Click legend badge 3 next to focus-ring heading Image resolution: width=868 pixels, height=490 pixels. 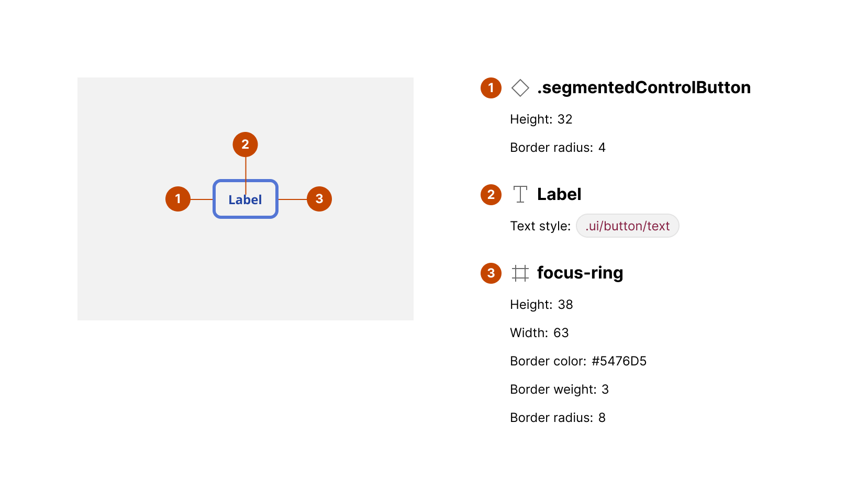pos(491,273)
